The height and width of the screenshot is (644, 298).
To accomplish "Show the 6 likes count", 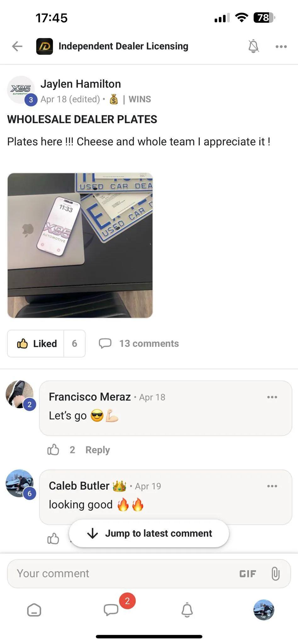I will point(75,343).
